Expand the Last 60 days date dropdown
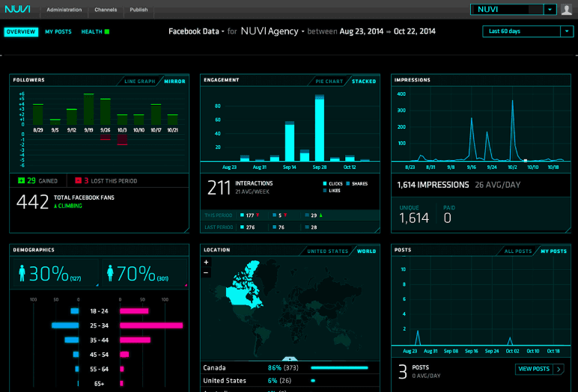 [566, 31]
